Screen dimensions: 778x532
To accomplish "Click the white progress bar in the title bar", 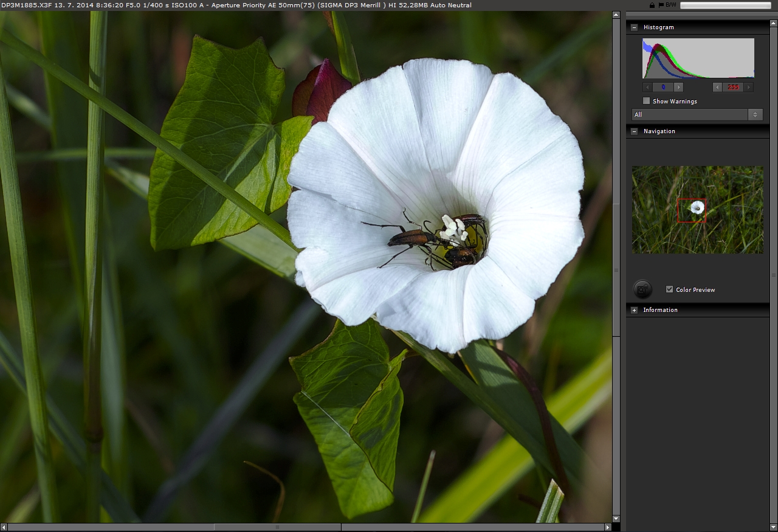I will click(725, 5).
